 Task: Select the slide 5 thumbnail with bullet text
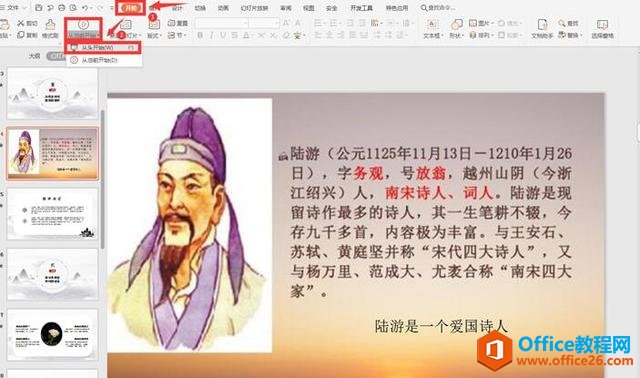53,214
